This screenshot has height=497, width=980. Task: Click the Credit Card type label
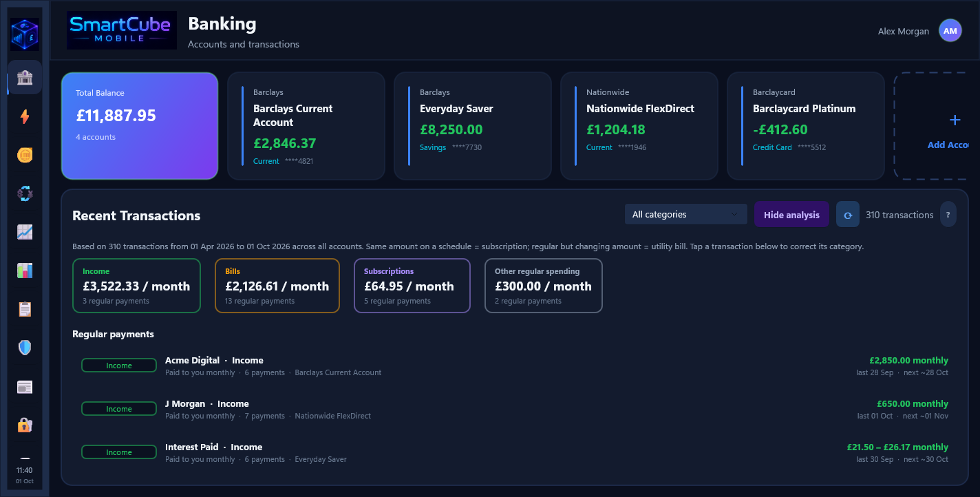(x=772, y=147)
